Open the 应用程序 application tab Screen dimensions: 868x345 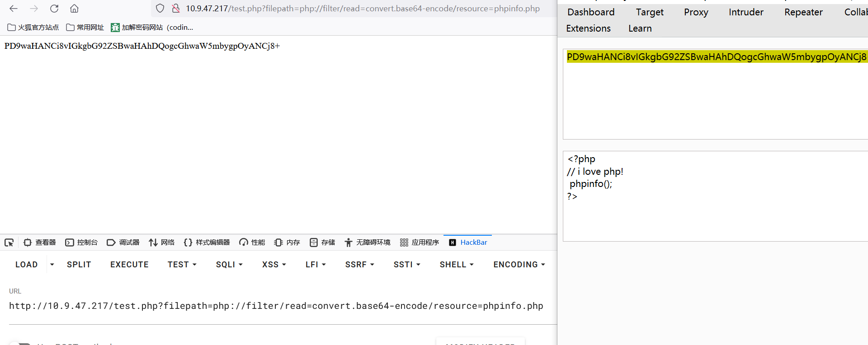click(x=420, y=242)
